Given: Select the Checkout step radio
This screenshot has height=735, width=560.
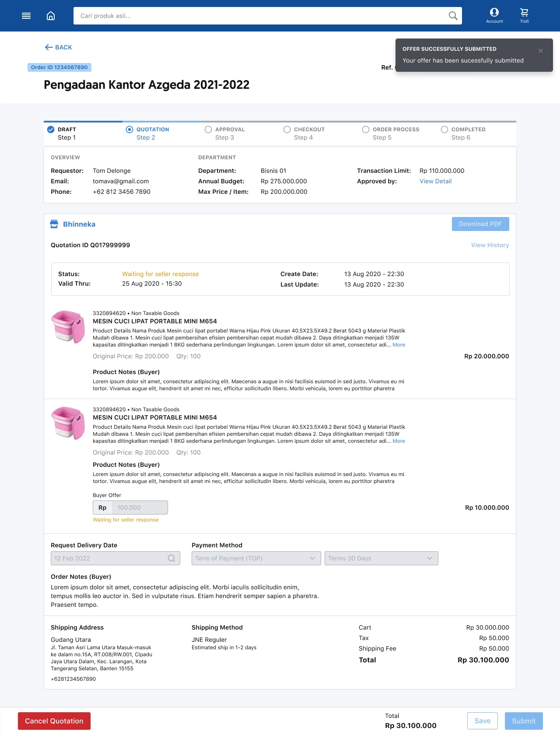Looking at the screenshot, I should [x=287, y=129].
